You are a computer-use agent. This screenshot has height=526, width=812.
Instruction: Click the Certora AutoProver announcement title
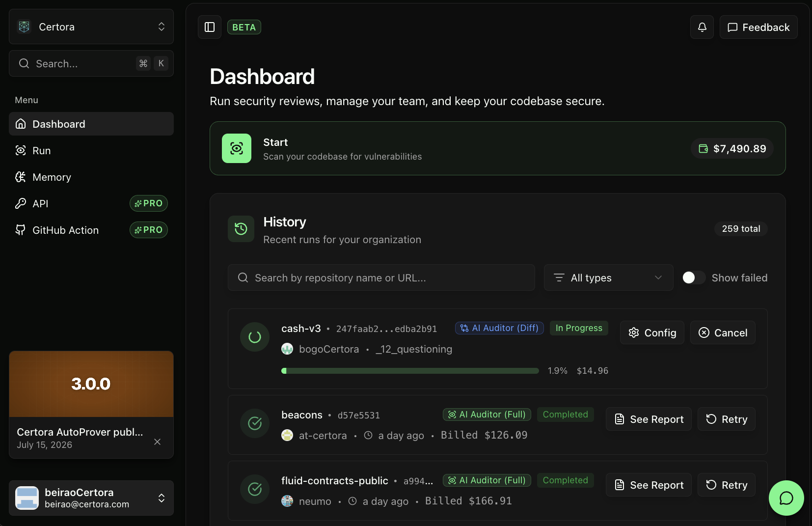tap(80, 432)
